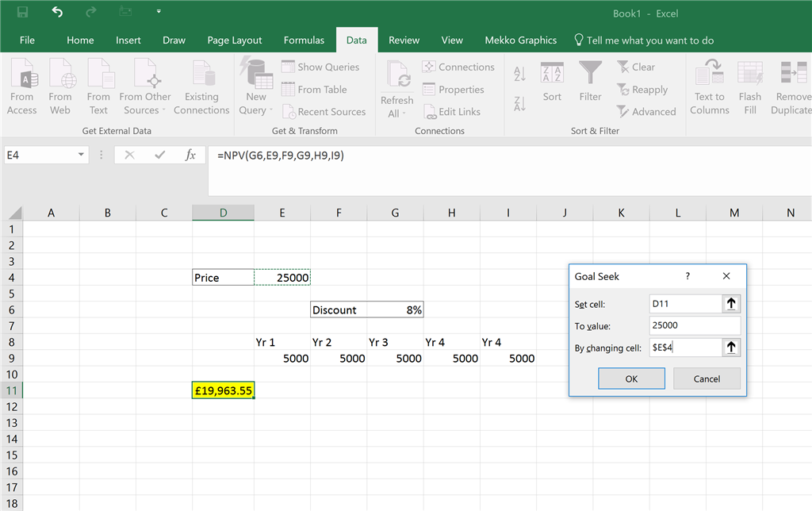Sort A to Z ascending icon

[x=520, y=74]
